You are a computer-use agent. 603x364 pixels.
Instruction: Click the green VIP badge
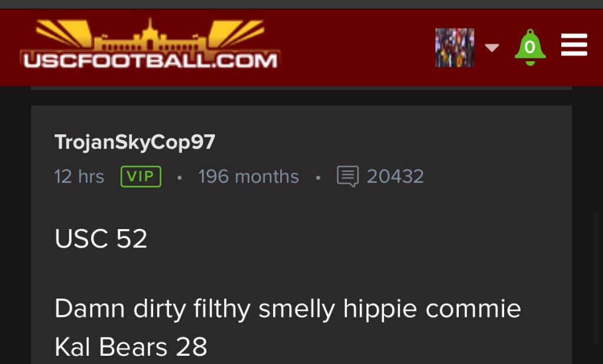coord(141,177)
